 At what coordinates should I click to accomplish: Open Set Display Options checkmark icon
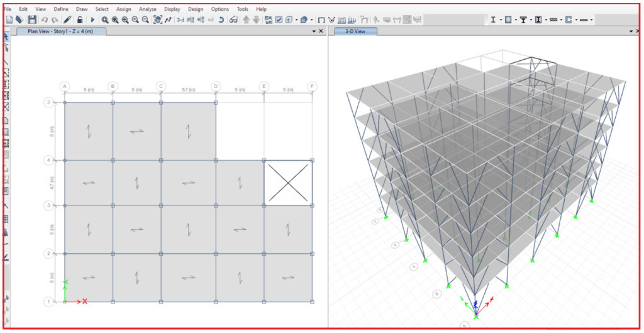pyautogui.click(x=279, y=19)
